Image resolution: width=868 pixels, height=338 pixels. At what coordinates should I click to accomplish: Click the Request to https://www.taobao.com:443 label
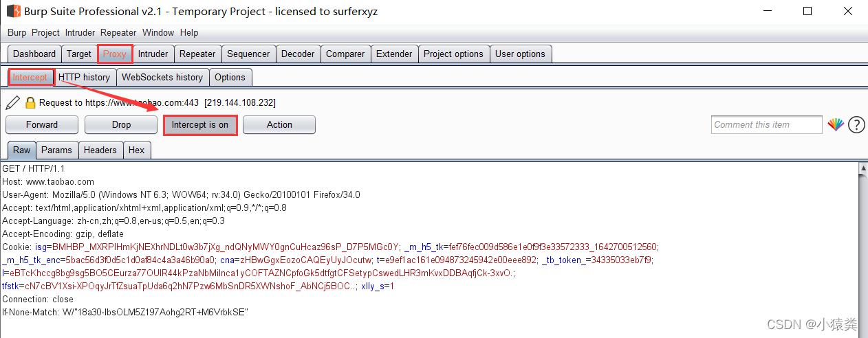(x=119, y=103)
